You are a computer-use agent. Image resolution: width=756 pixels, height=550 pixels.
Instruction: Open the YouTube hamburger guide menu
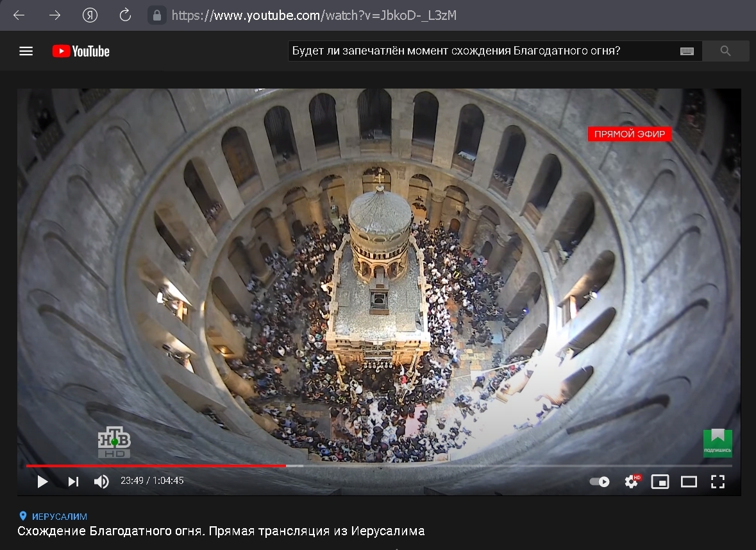(26, 51)
